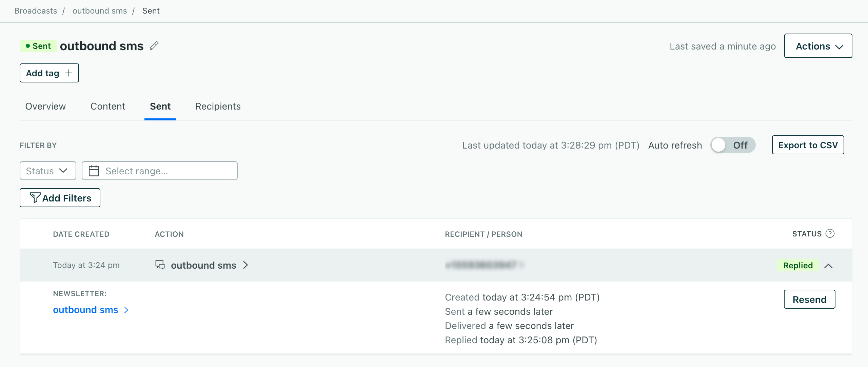868x367 pixels.
Task: Click the plus icon on Add tag
Action: click(x=69, y=73)
